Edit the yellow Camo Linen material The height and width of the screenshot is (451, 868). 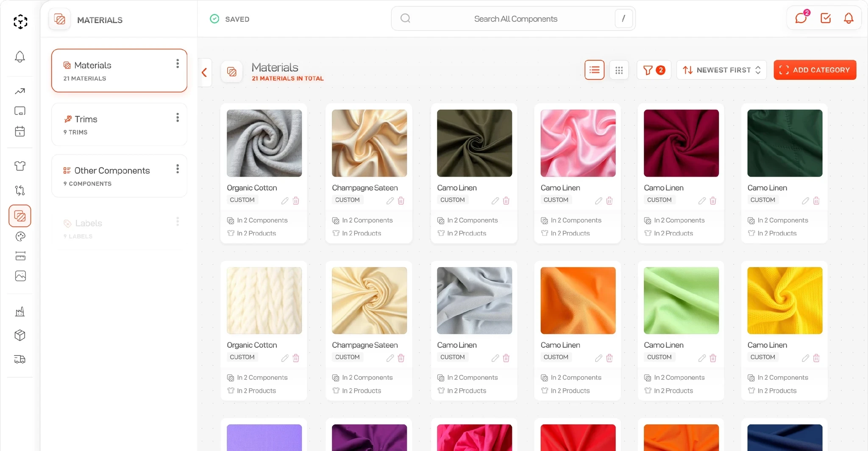coord(805,358)
